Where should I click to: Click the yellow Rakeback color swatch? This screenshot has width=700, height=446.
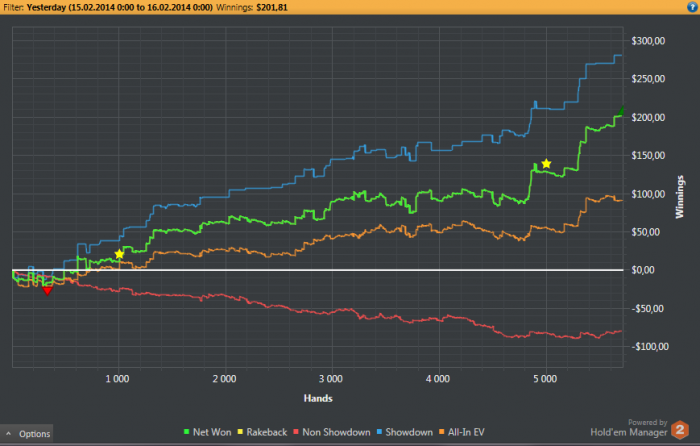click(x=240, y=432)
